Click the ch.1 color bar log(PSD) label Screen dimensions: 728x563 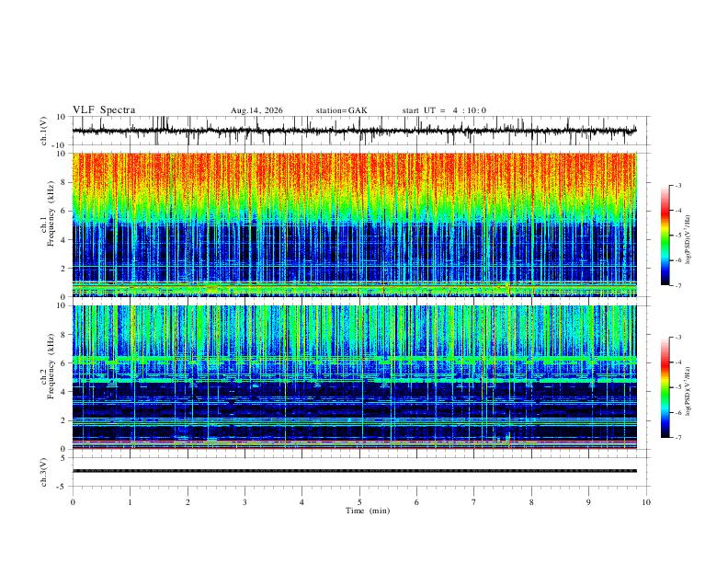[x=688, y=240]
